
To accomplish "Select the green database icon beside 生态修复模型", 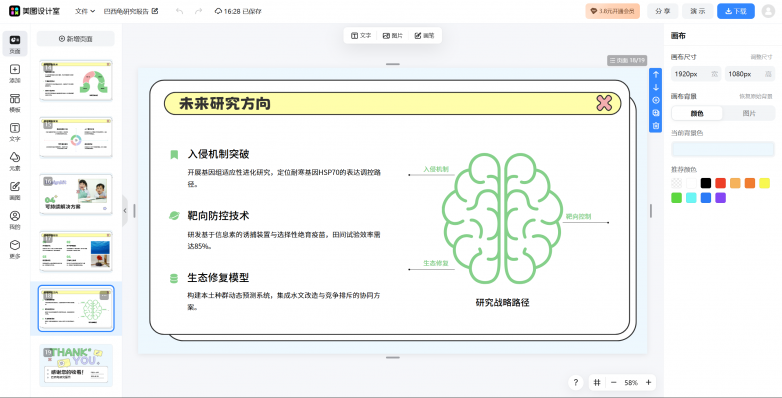I will point(174,278).
